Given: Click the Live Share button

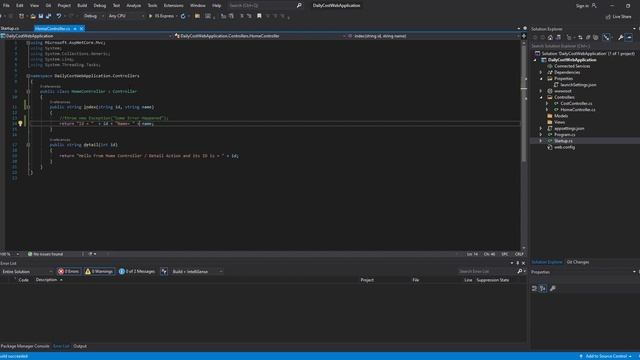Looking at the screenshot, I should pos(618,17).
